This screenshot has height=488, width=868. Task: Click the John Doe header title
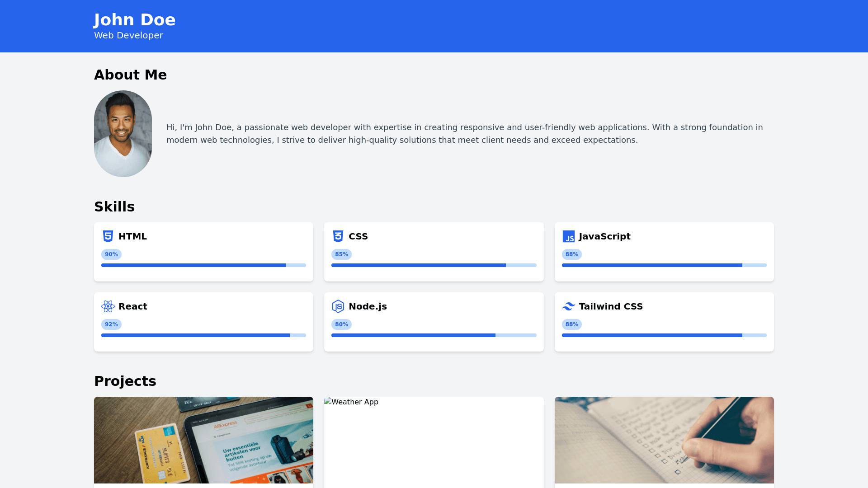click(135, 20)
